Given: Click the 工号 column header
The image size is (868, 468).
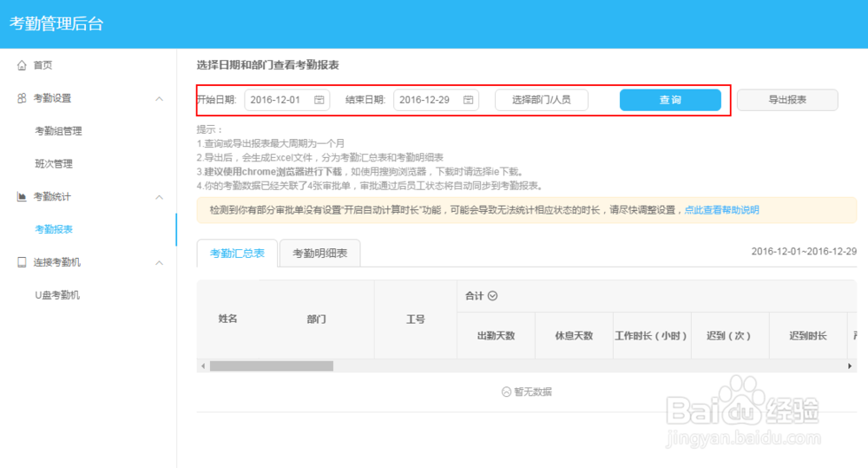Looking at the screenshot, I should click(x=416, y=319).
